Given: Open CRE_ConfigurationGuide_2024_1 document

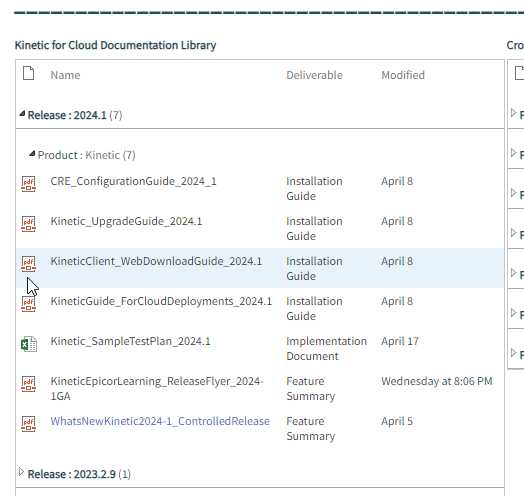Looking at the screenshot, I should [133, 181].
